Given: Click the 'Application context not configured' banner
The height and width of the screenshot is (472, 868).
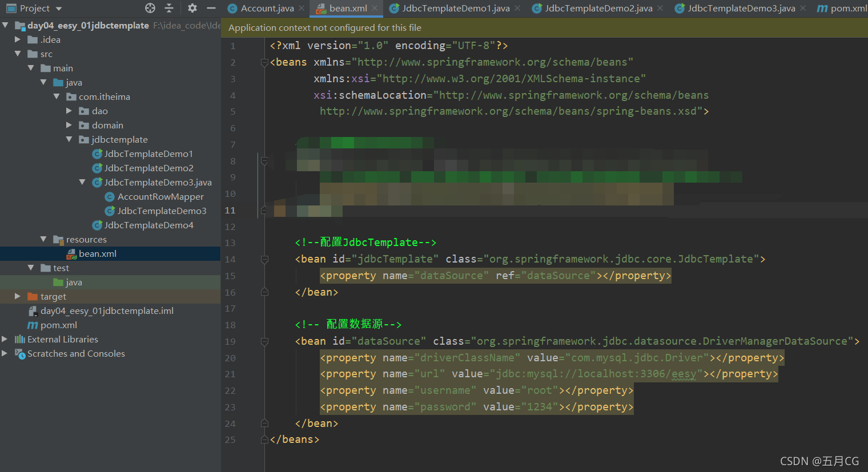Looking at the screenshot, I should point(544,27).
